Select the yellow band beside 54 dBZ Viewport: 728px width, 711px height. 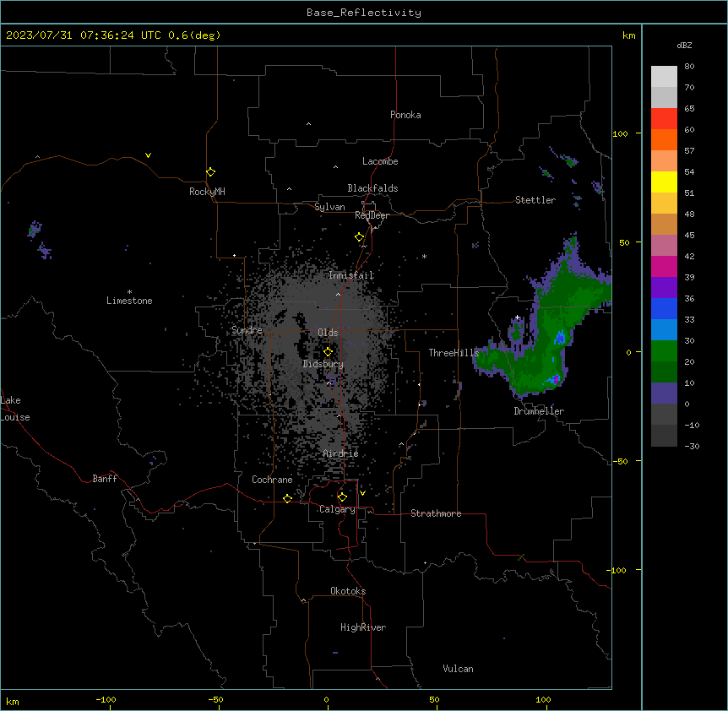coord(664,182)
